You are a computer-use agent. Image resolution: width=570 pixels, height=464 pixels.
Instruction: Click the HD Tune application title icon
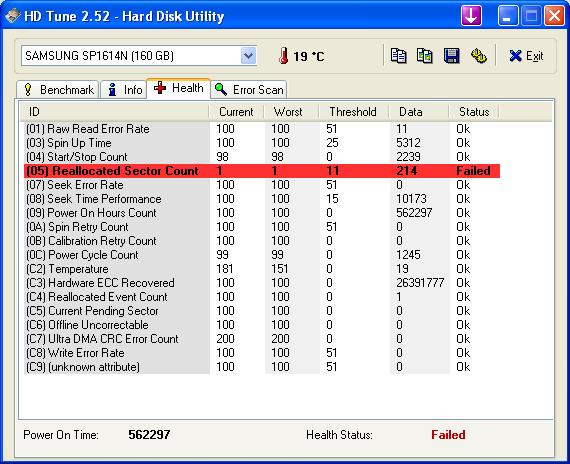[x=12, y=16]
